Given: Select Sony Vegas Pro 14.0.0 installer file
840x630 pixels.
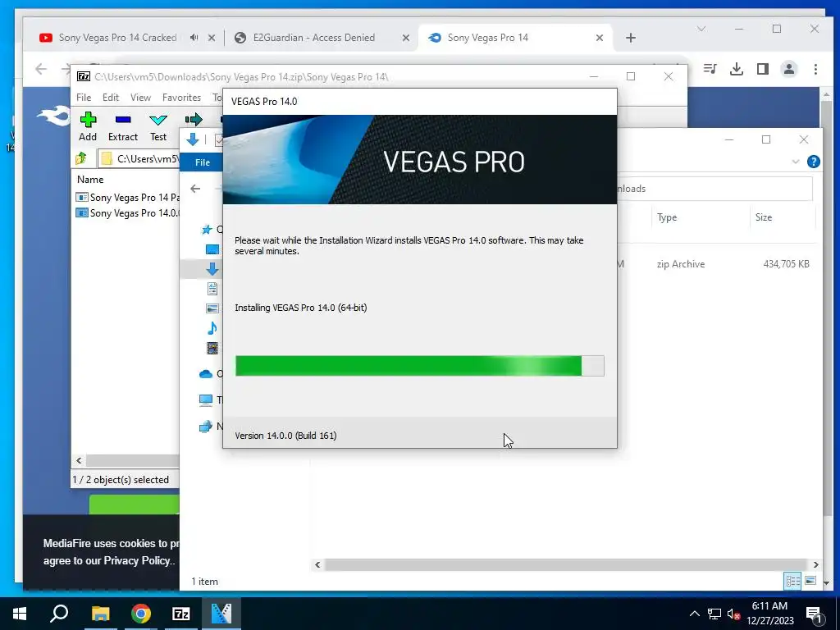Looking at the screenshot, I should [x=128, y=213].
